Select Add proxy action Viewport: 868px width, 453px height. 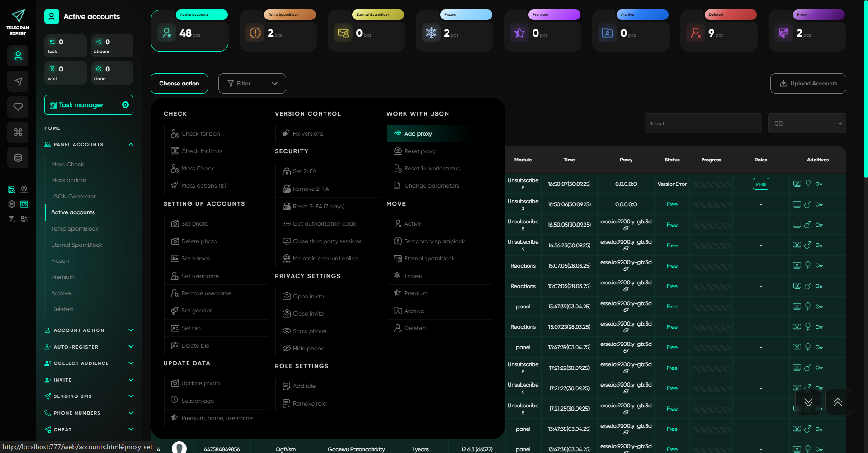pos(439,134)
